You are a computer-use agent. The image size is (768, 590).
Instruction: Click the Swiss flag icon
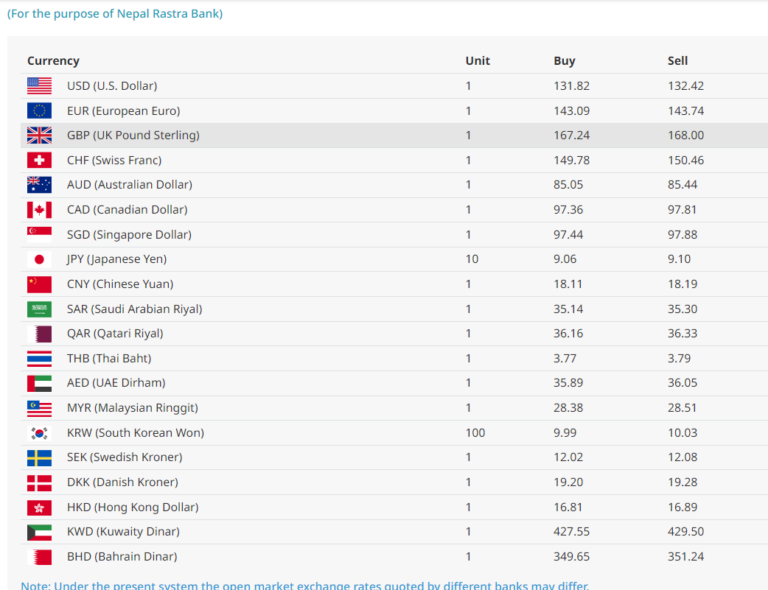point(39,160)
